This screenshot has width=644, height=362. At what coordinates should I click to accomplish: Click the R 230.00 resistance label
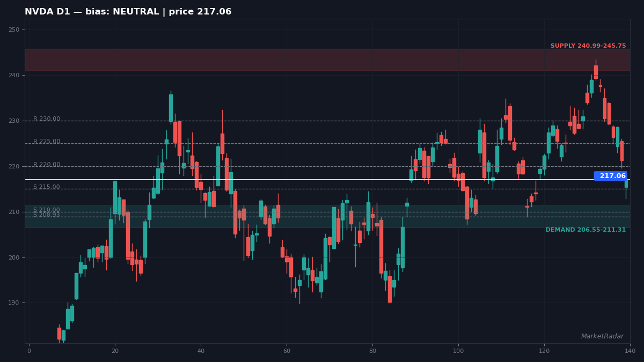47,119
